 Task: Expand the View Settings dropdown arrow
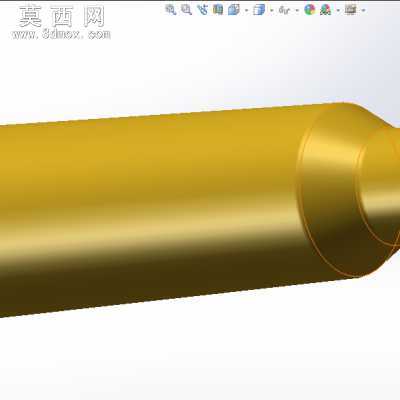click(x=363, y=11)
